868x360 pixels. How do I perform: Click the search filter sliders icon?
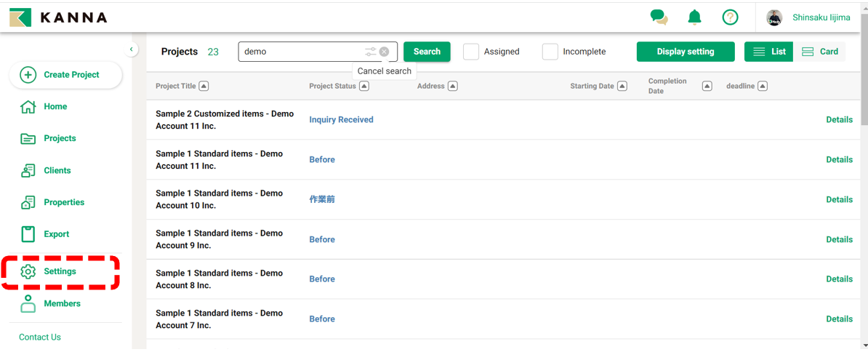[371, 52]
